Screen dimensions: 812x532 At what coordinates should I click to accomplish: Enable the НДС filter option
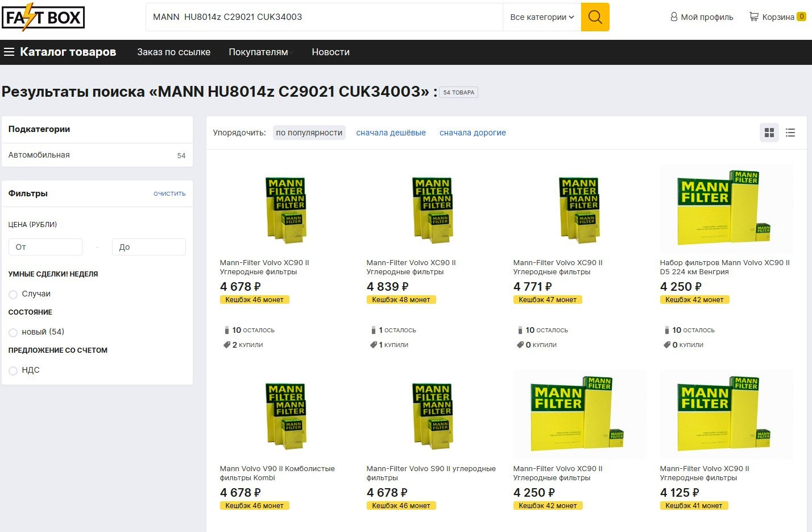pos(13,370)
